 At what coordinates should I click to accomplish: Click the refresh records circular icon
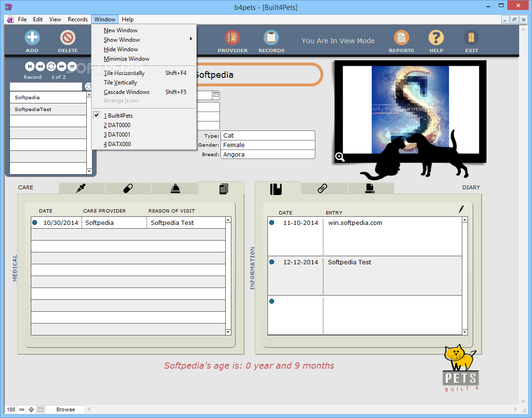coord(51,66)
